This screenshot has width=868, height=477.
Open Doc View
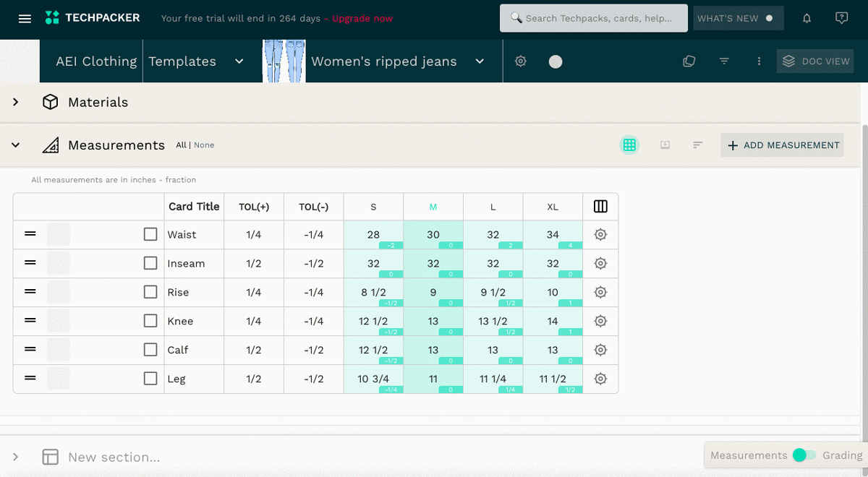pos(816,61)
